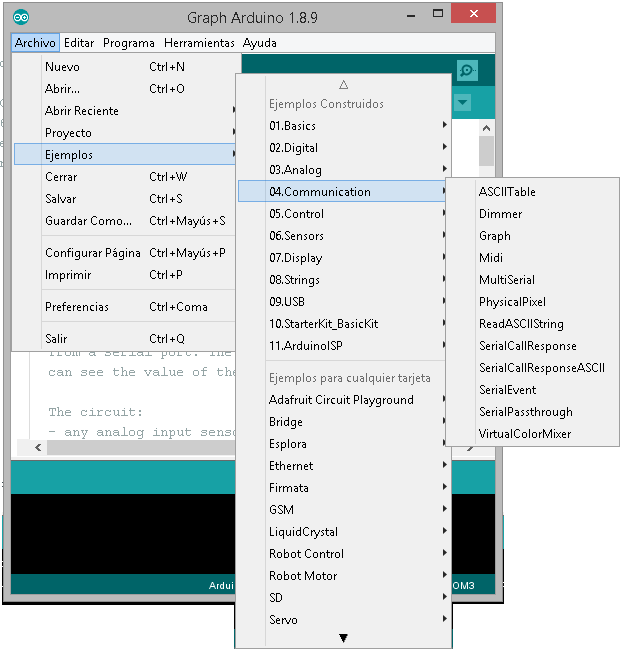
Task: Open the VirtualColorMixer example
Action: (x=532, y=434)
